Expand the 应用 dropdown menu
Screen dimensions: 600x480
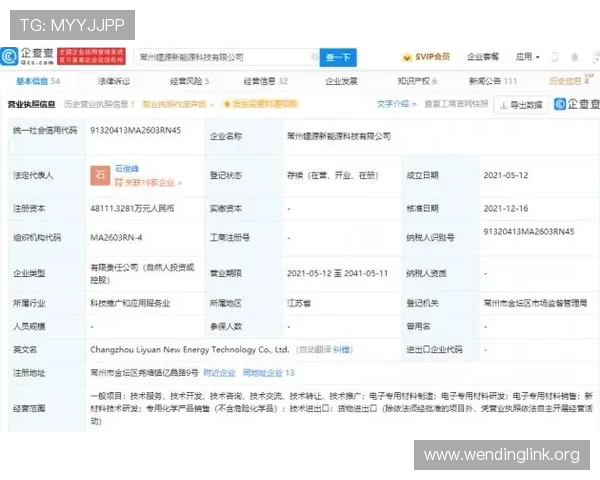[x=527, y=57]
